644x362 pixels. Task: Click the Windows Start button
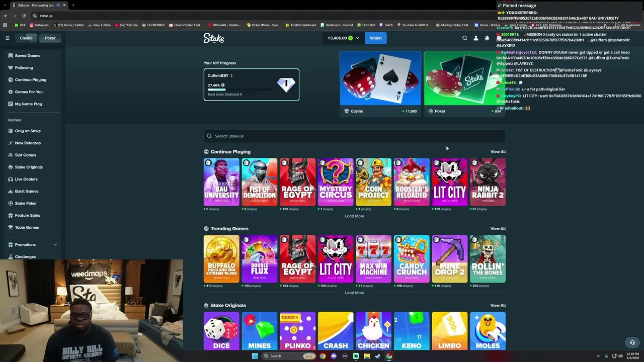pos(255,356)
